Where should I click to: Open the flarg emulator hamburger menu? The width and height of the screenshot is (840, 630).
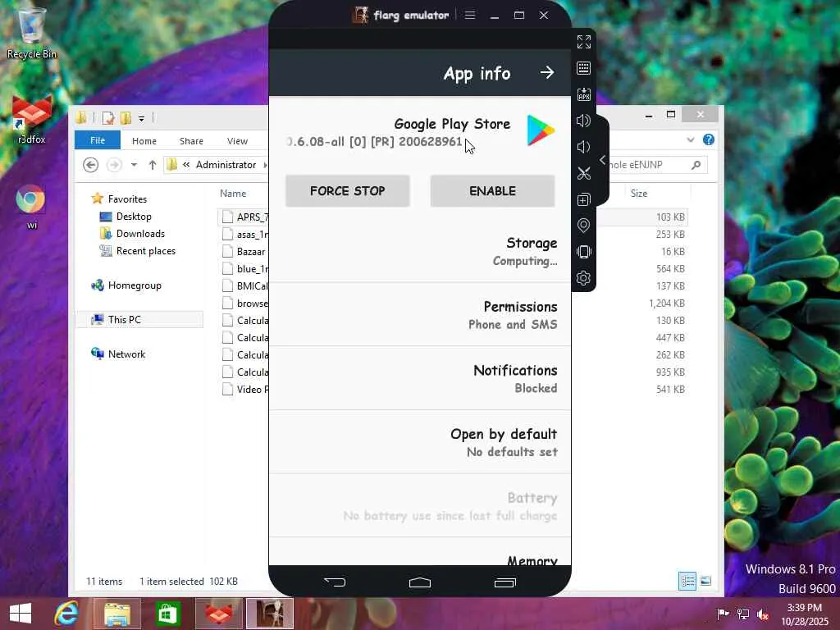coord(470,15)
